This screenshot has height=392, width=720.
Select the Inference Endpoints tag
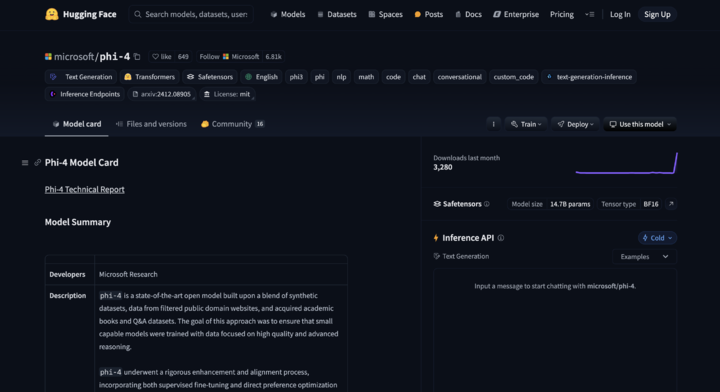85,94
